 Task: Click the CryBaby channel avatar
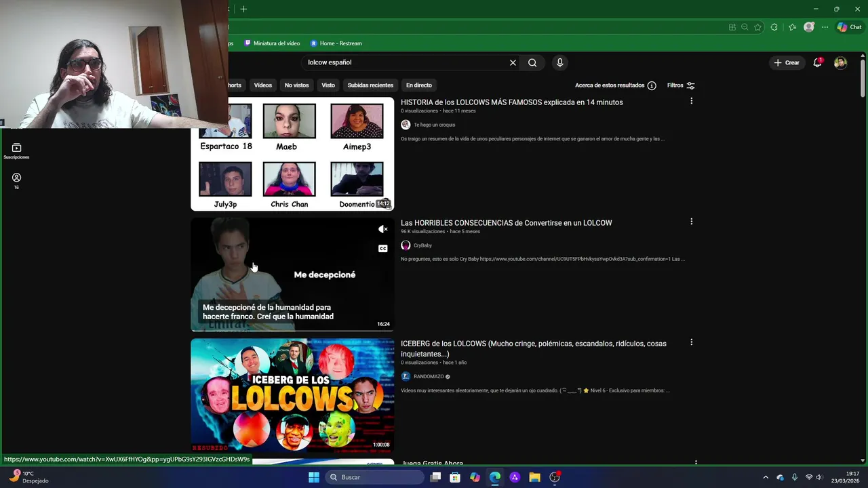tap(406, 245)
